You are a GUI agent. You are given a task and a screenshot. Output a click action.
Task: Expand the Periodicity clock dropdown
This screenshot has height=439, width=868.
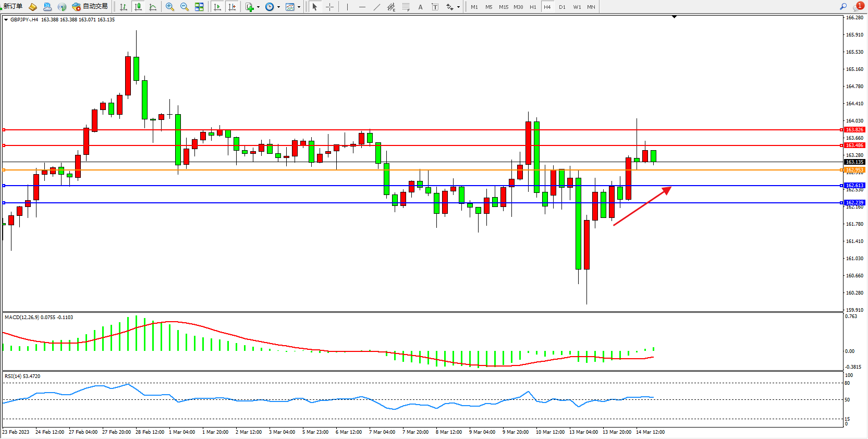click(x=278, y=7)
